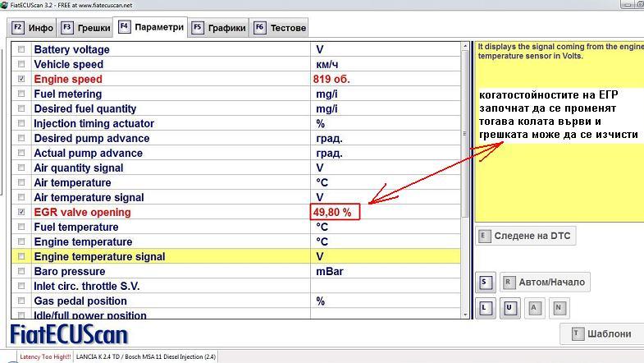Click the A small button

534,308
